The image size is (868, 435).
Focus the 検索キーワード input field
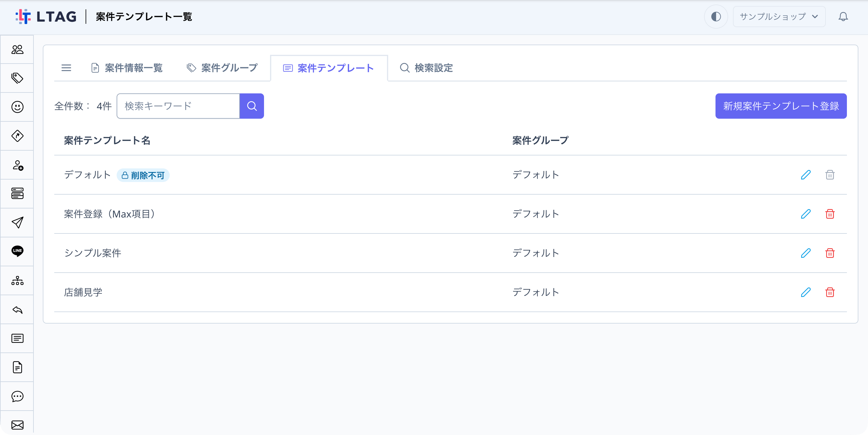click(178, 106)
